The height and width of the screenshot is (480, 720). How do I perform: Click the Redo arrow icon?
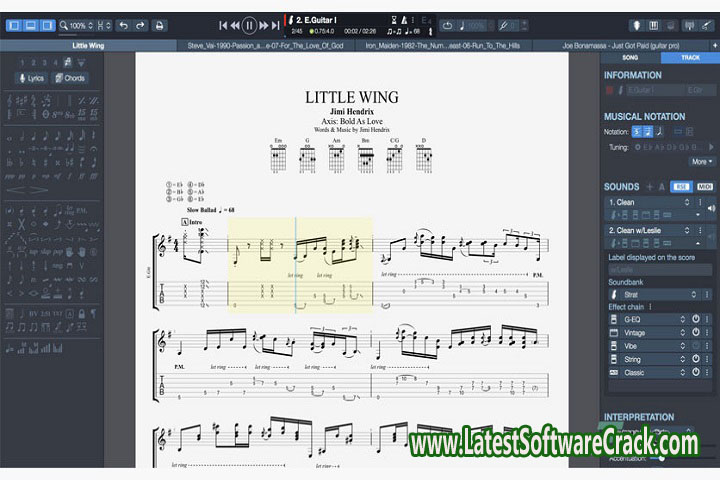(140, 25)
